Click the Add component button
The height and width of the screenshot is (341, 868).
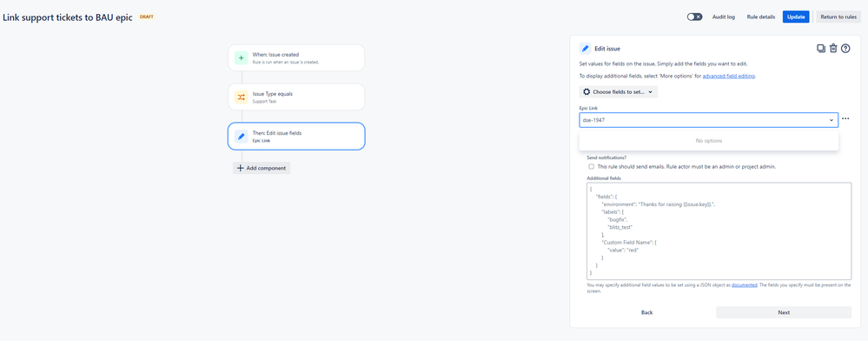tap(262, 168)
